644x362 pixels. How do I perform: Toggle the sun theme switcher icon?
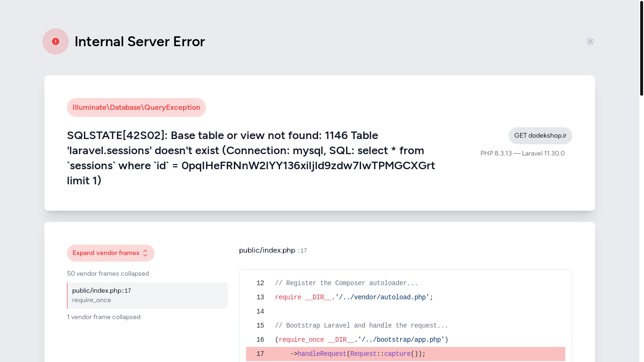590,41
